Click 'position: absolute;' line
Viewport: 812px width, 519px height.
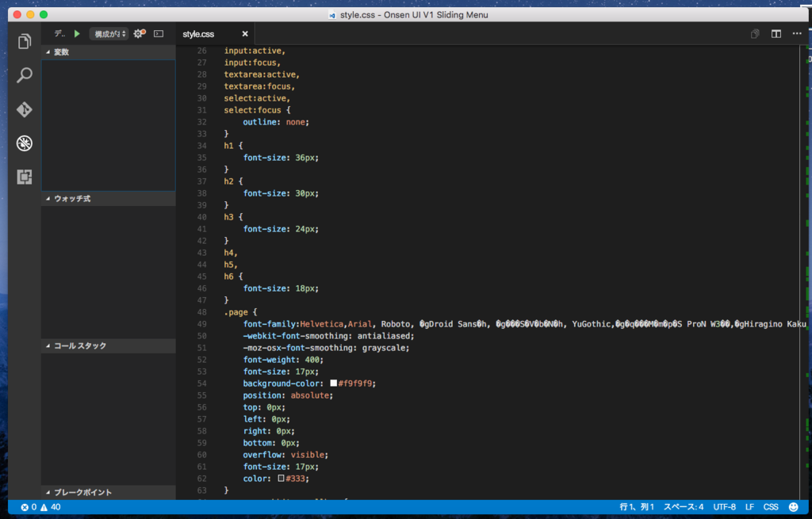[288, 395]
